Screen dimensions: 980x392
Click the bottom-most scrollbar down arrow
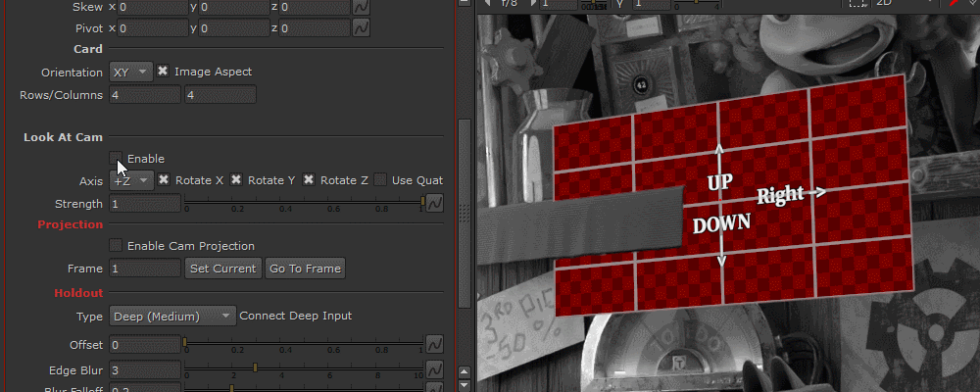tap(465, 386)
